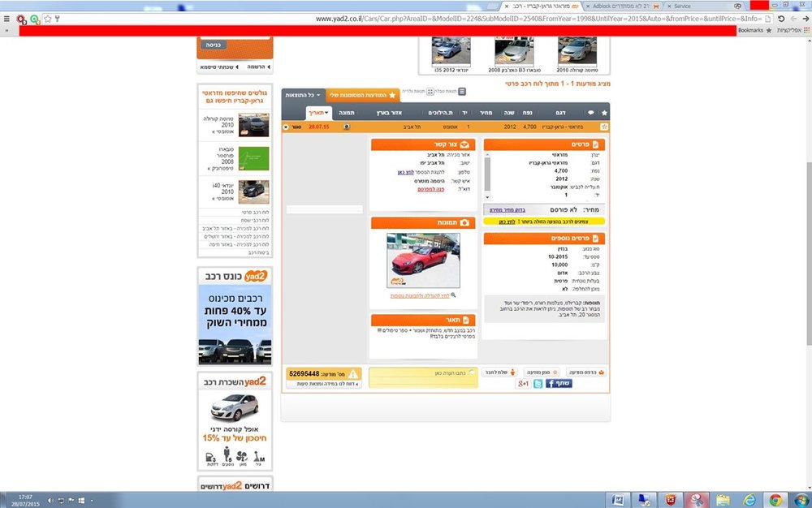Open File Explorer folder from taskbar
812x508 pixels.
[723, 500]
